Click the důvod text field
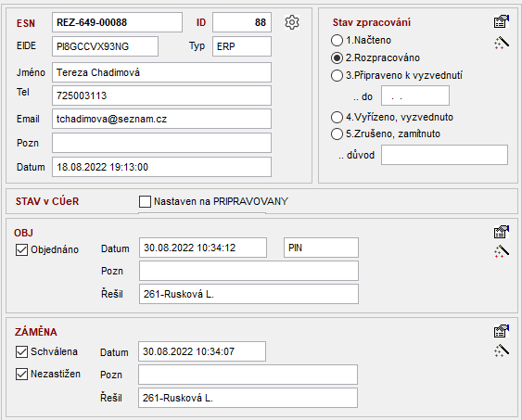The image size is (522, 420). point(444,155)
